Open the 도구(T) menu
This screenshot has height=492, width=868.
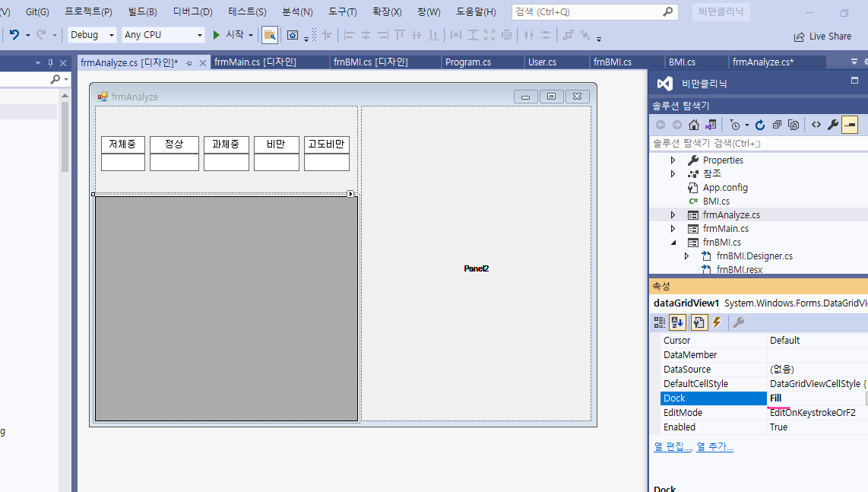[343, 11]
